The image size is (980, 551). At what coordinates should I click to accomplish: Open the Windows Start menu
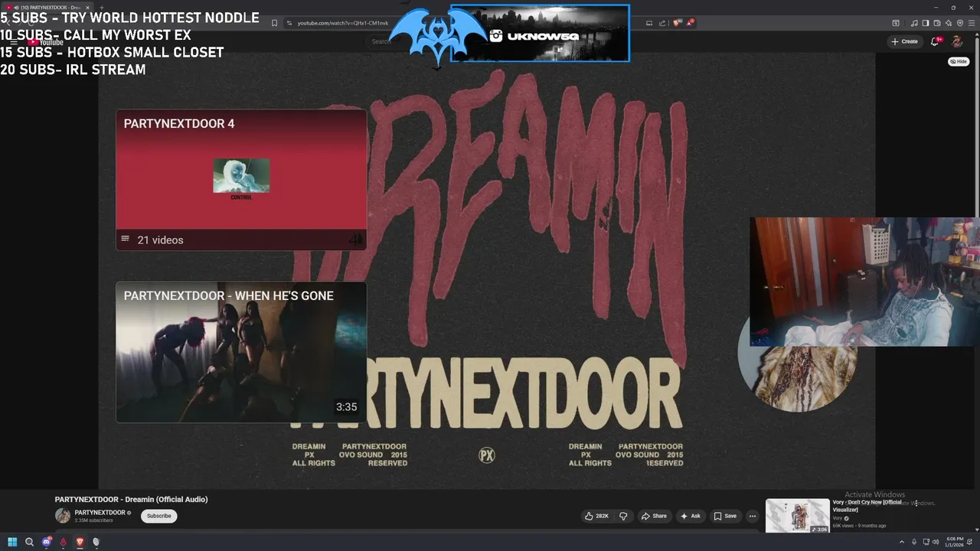click(12, 542)
